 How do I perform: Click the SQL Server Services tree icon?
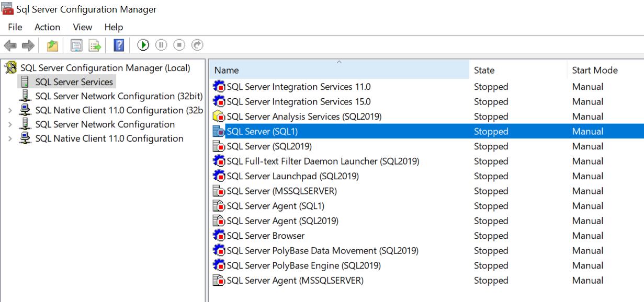[25, 82]
